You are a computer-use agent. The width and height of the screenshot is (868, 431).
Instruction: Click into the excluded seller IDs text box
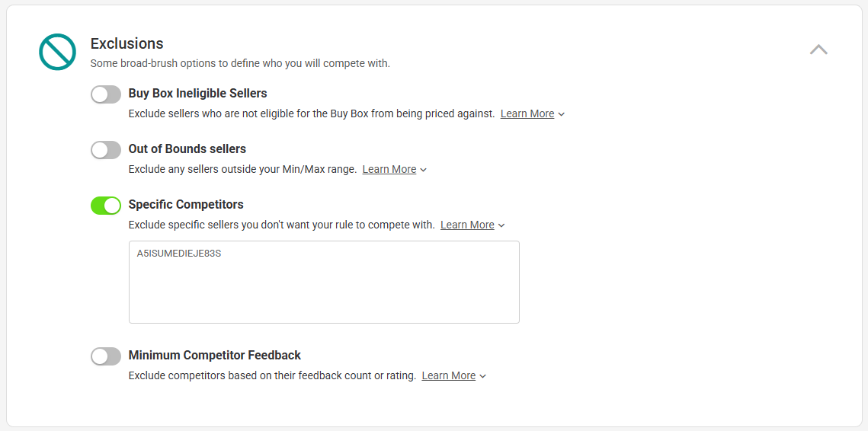point(324,283)
